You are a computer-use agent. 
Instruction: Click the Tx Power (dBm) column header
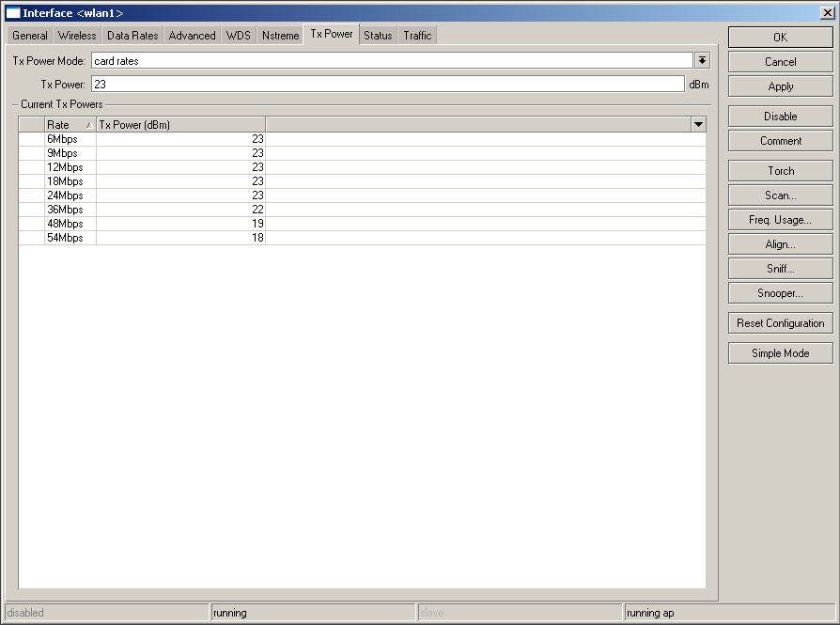pyautogui.click(x=181, y=124)
